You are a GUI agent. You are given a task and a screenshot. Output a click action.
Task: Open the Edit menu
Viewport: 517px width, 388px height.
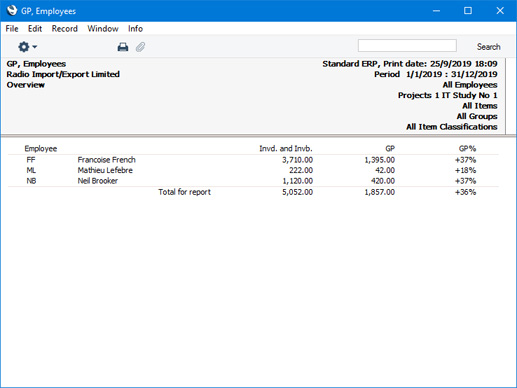click(x=35, y=29)
